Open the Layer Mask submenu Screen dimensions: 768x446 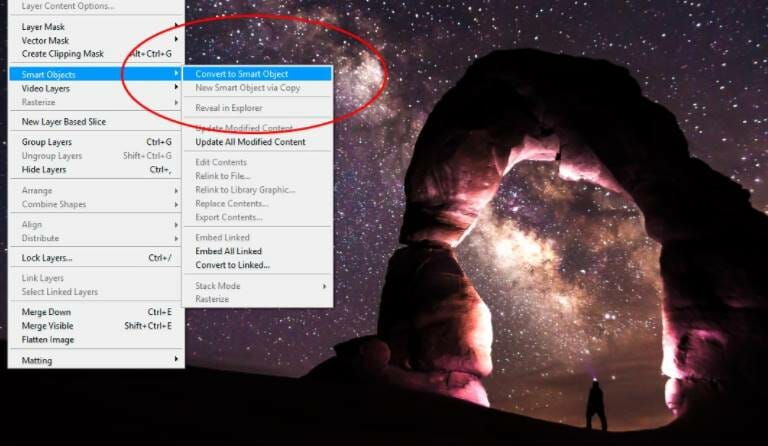tap(96, 27)
